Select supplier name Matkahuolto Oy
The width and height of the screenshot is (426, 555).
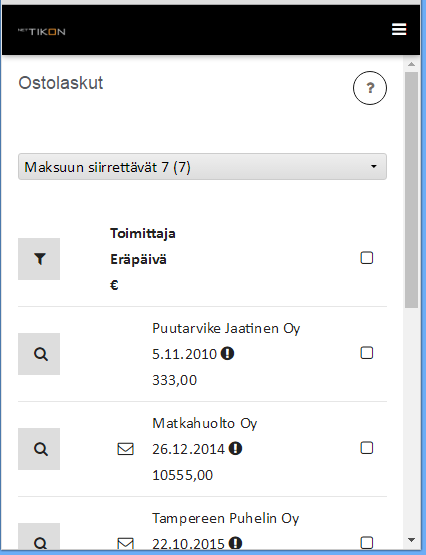(x=205, y=423)
